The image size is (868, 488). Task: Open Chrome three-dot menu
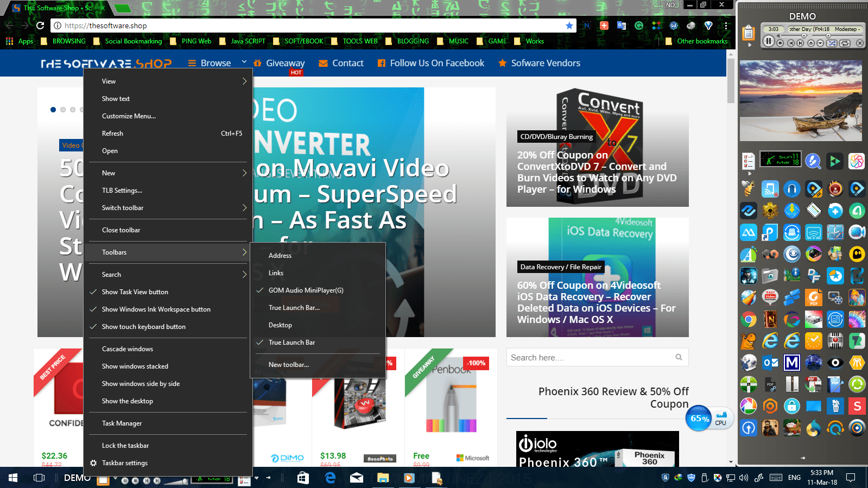pos(726,26)
